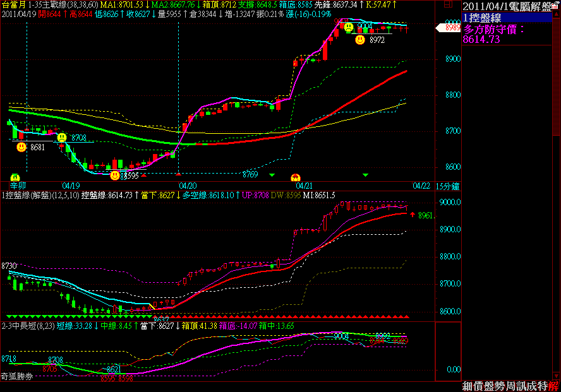
Task: Click the 台當月 symbol name
Action: tap(13, 4)
